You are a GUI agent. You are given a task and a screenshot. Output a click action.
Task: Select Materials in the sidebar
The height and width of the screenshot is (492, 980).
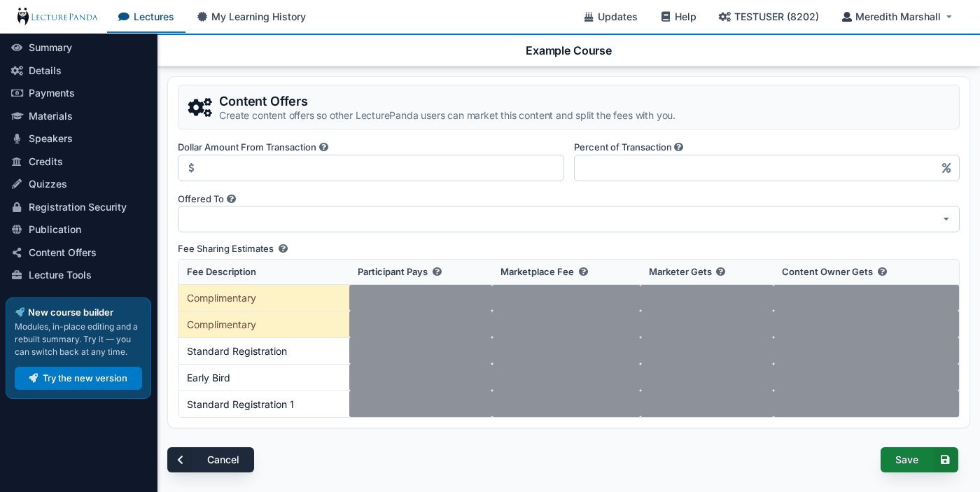(x=78, y=116)
